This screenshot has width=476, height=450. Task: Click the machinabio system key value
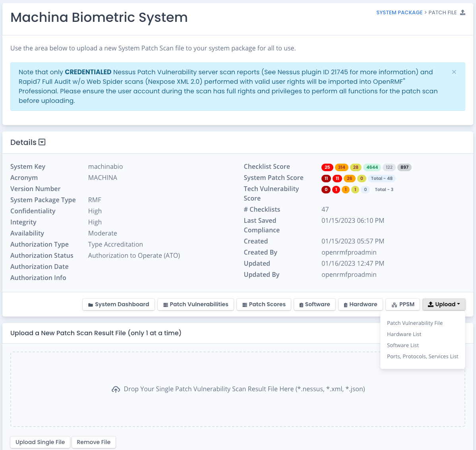click(105, 166)
